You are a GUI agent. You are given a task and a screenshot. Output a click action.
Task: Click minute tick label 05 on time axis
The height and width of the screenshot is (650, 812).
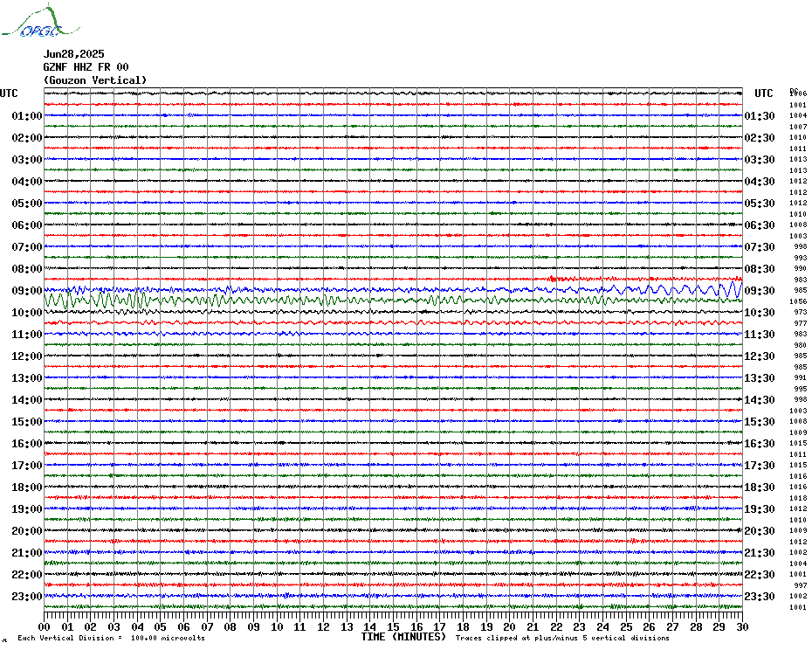161,627
